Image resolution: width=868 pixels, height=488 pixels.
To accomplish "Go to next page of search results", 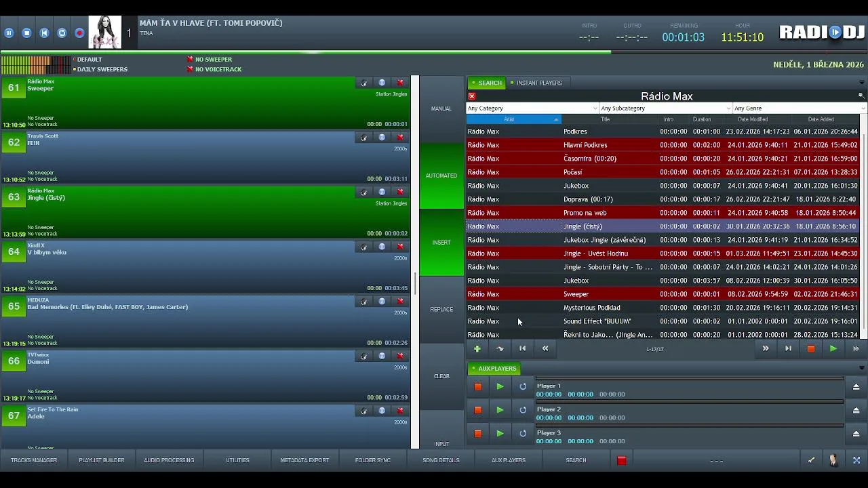I will point(766,348).
